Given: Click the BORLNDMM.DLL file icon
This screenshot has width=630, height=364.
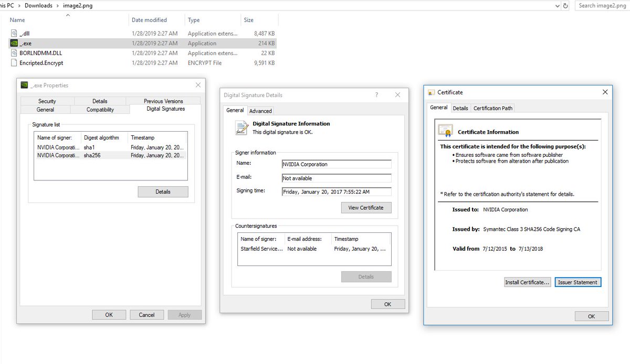Looking at the screenshot, I should pyautogui.click(x=14, y=53).
